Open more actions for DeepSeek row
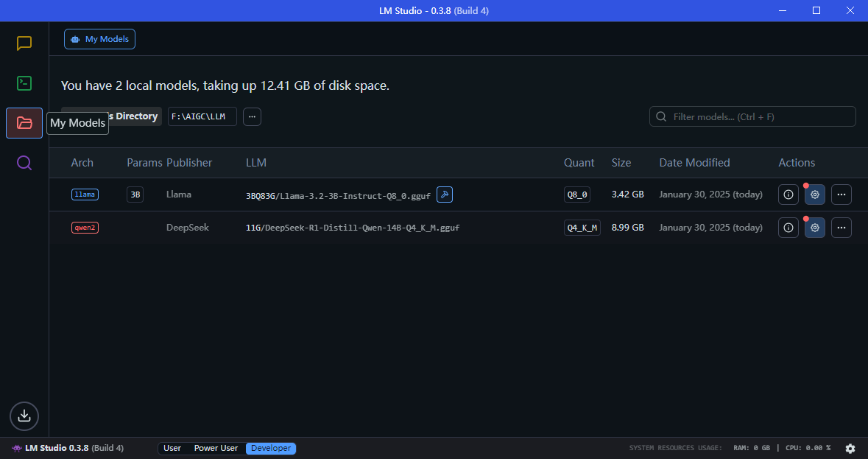 (841, 228)
